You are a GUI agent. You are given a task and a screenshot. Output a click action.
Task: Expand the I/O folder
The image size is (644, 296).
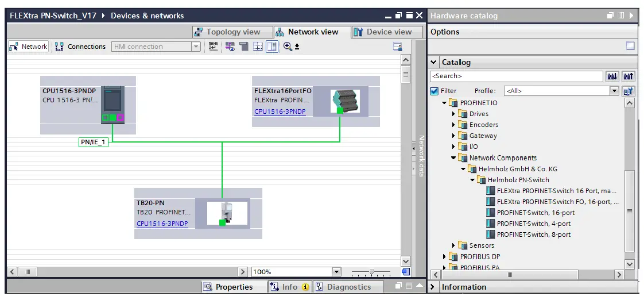pos(453,147)
